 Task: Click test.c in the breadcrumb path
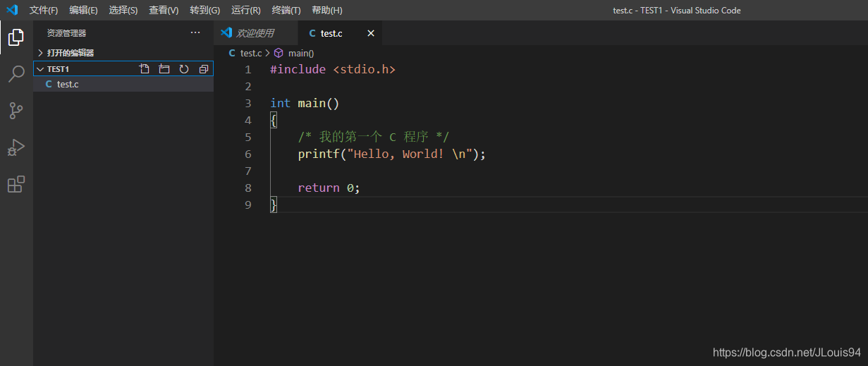point(251,53)
